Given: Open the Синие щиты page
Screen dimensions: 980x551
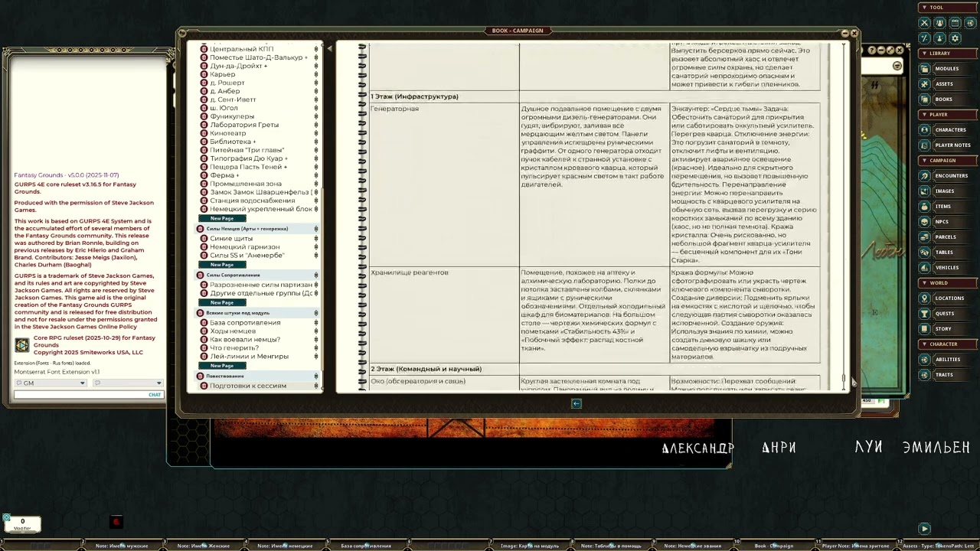Looking at the screenshot, I should click(230, 239).
